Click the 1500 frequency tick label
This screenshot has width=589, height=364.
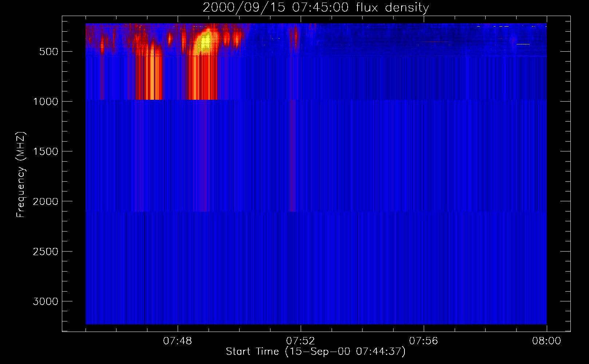point(46,151)
